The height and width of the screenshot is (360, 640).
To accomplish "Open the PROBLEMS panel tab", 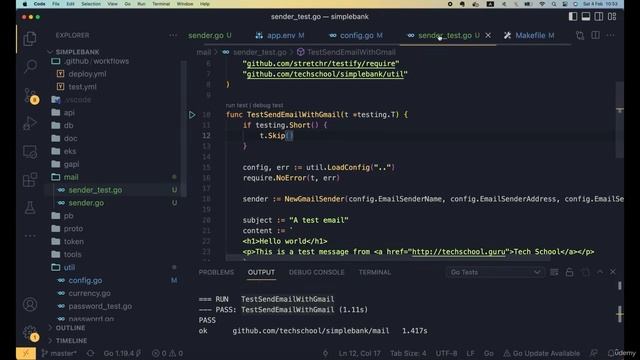I will [x=216, y=272].
